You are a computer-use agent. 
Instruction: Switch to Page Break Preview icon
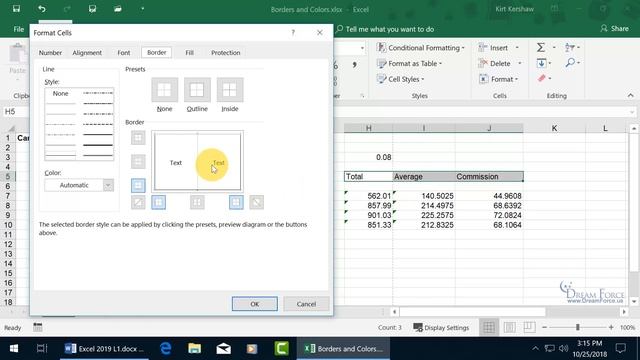529,327
